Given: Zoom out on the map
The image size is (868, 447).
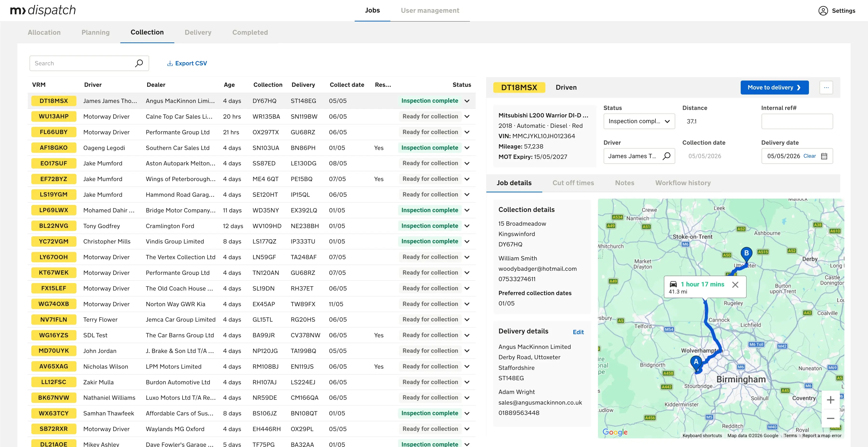Looking at the screenshot, I should click(x=831, y=418).
